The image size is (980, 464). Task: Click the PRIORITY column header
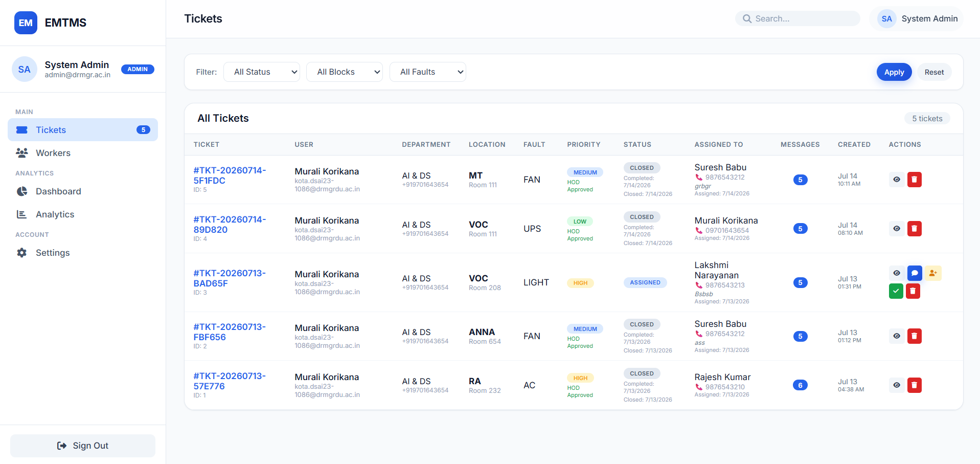point(584,145)
